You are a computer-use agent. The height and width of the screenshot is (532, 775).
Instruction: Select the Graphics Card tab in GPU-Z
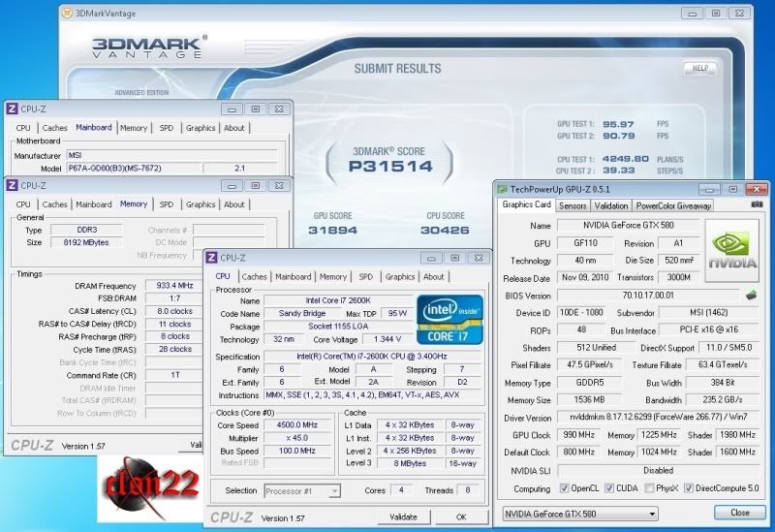pos(526,204)
